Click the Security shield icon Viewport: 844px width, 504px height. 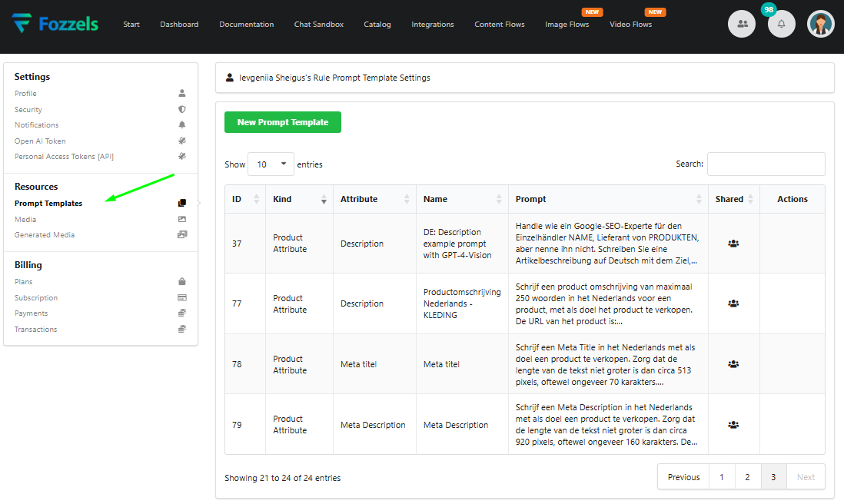(x=182, y=109)
